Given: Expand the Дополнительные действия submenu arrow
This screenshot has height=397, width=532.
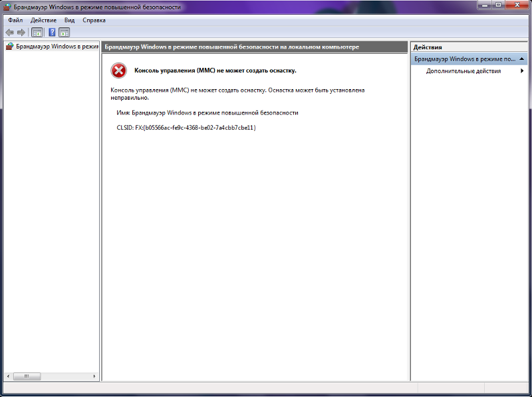Looking at the screenshot, I should 522,71.
